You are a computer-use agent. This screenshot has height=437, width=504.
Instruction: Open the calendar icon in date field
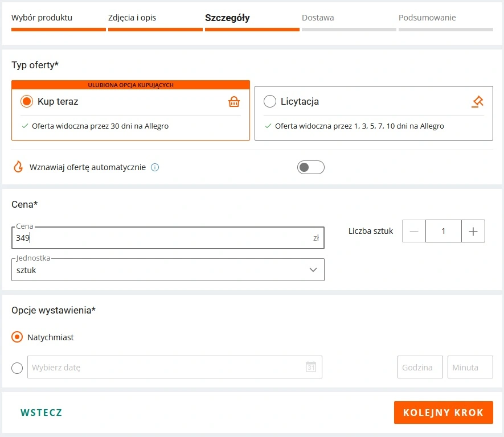[310, 367]
